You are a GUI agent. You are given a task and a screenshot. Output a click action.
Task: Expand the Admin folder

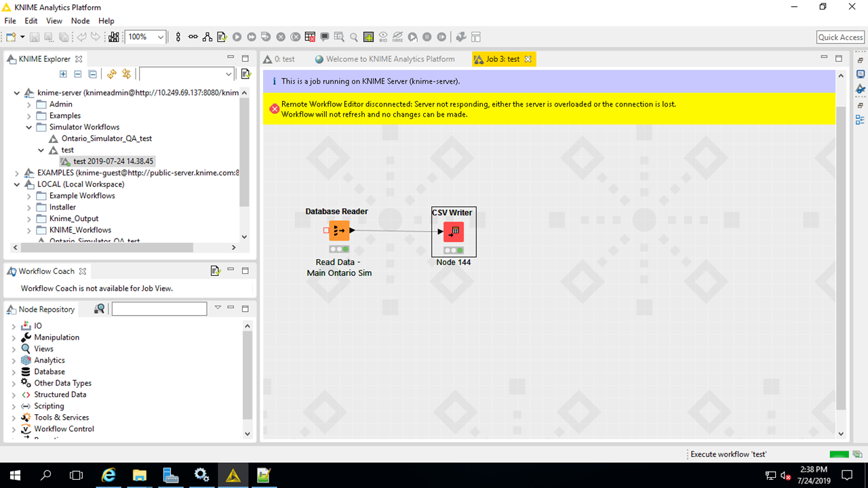pyautogui.click(x=29, y=104)
